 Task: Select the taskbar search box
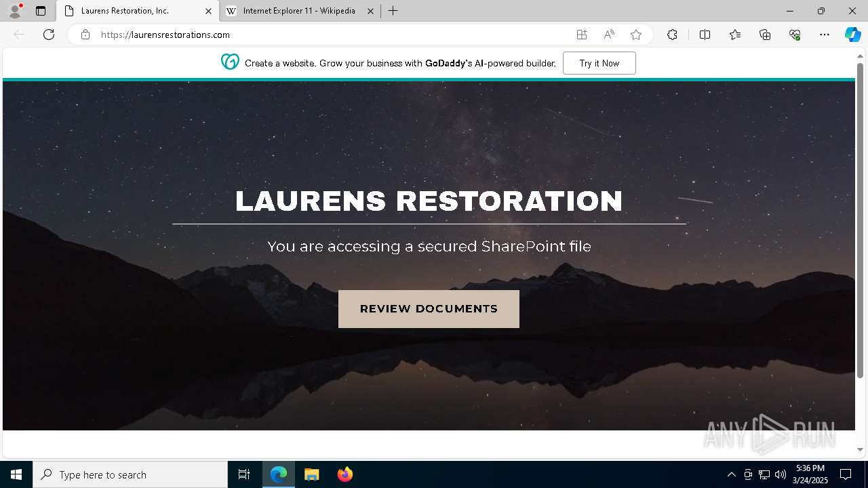pos(130,474)
